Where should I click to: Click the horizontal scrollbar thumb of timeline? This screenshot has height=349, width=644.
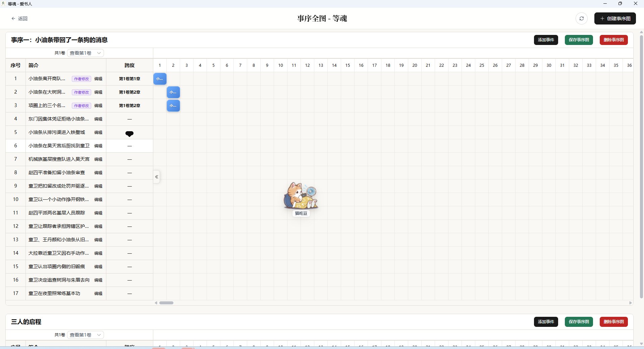click(166, 303)
